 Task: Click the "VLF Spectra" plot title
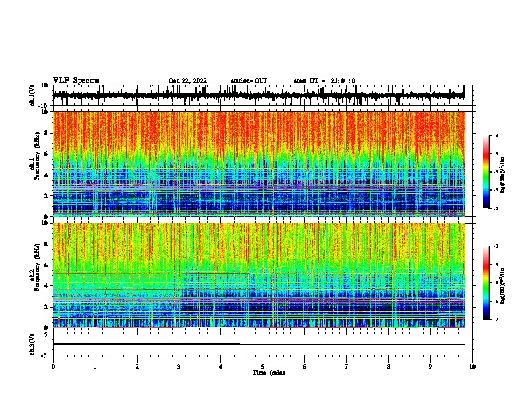pyautogui.click(x=76, y=81)
